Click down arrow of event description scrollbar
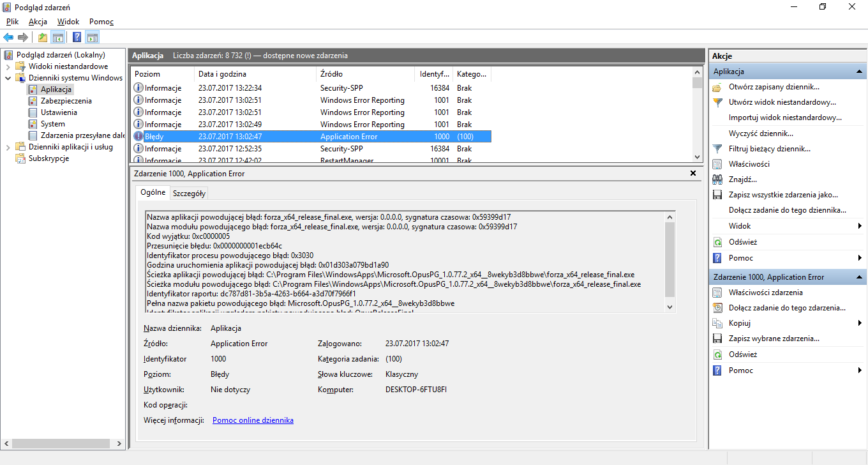Viewport: 868px width, 465px height. click(670, 307)
